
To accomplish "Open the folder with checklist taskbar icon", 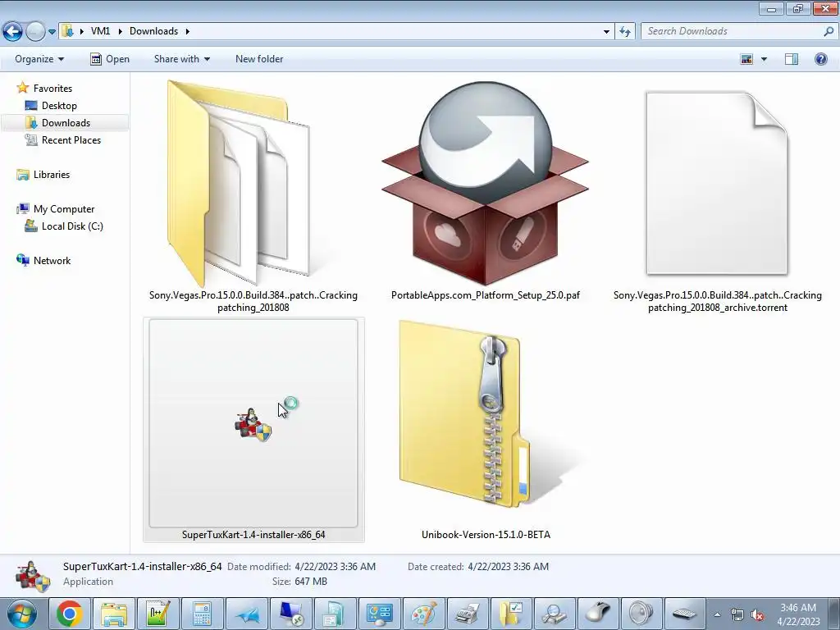I will tap(511, 614).
